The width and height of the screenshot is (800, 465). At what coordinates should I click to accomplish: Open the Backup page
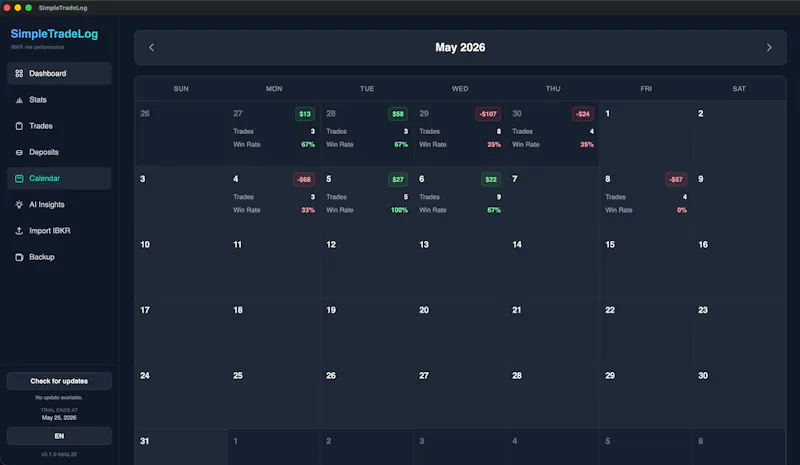pos(59,257)
